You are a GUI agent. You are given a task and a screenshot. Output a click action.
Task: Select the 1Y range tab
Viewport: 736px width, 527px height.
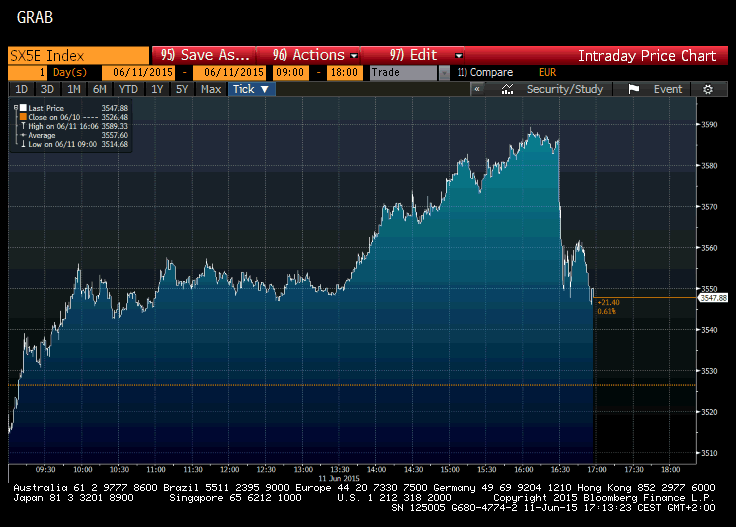[x=157, y=89]
